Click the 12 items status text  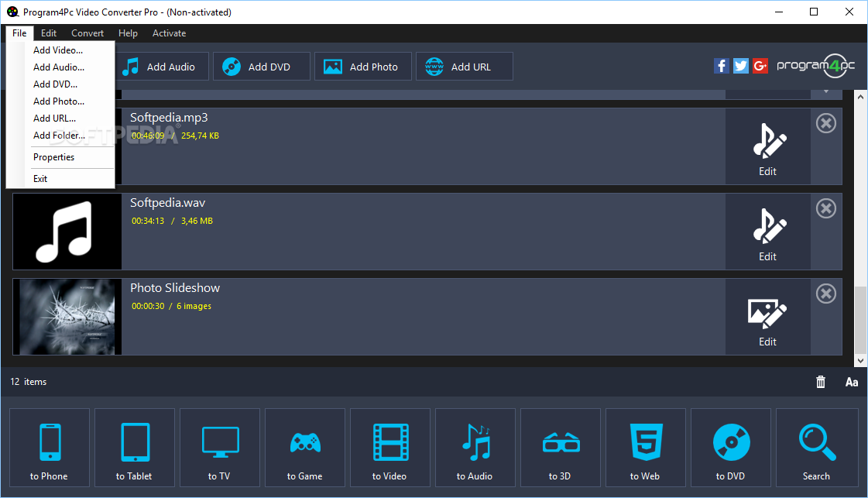pyautogui.click(x=28, y=382)
